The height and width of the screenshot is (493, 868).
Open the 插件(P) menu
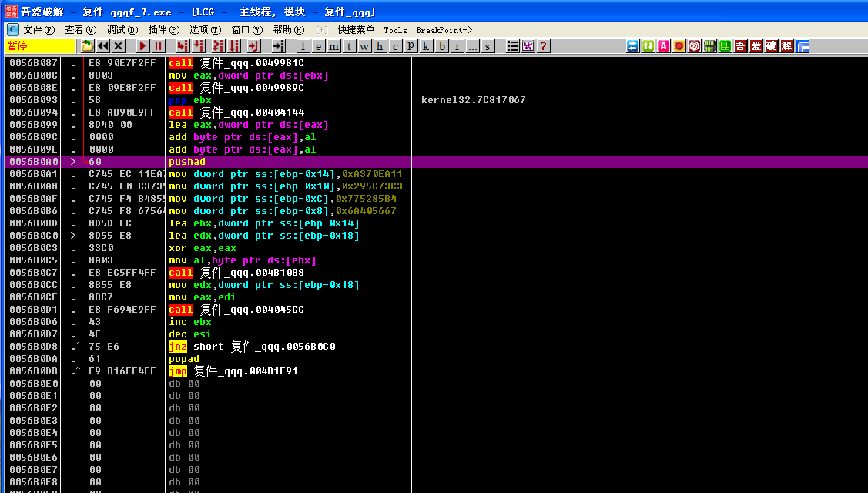pos(164,30)
